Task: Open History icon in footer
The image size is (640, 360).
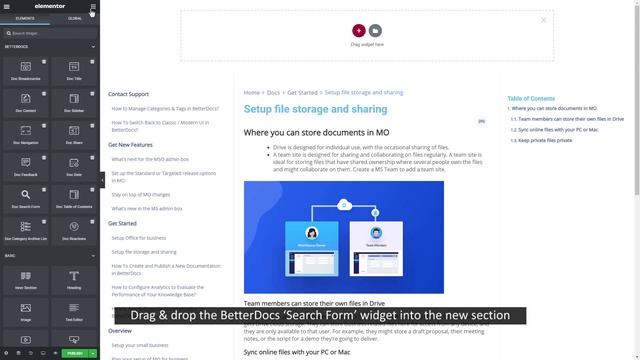Action: [x=31, y=353]
